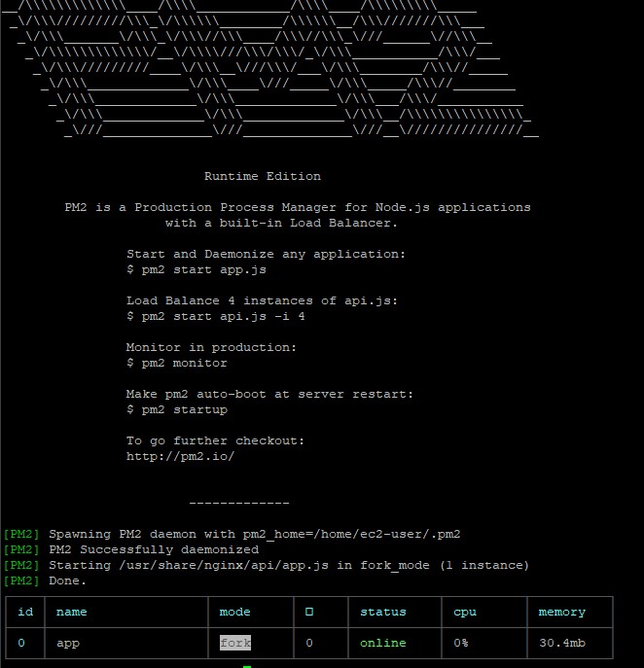Select the name column header
Viewport: 644px width, 668px height.
pyautogui.click(x=72, y=612)
